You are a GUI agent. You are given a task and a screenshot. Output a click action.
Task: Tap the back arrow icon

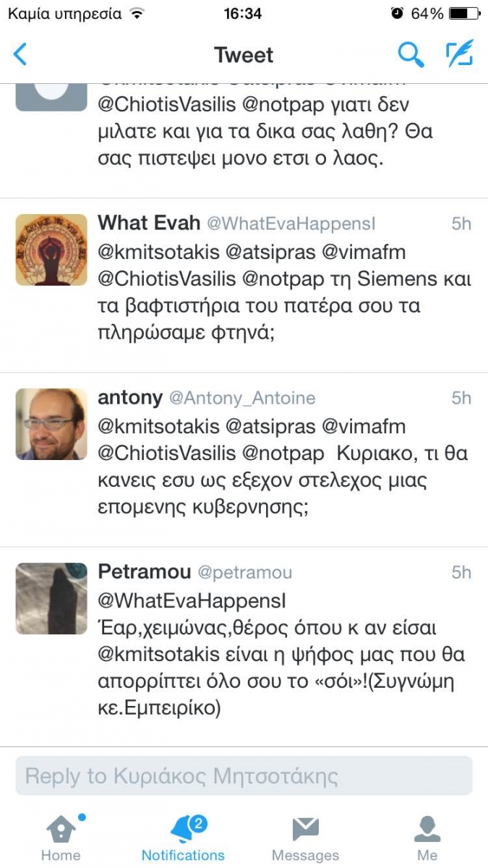(20, 54)
